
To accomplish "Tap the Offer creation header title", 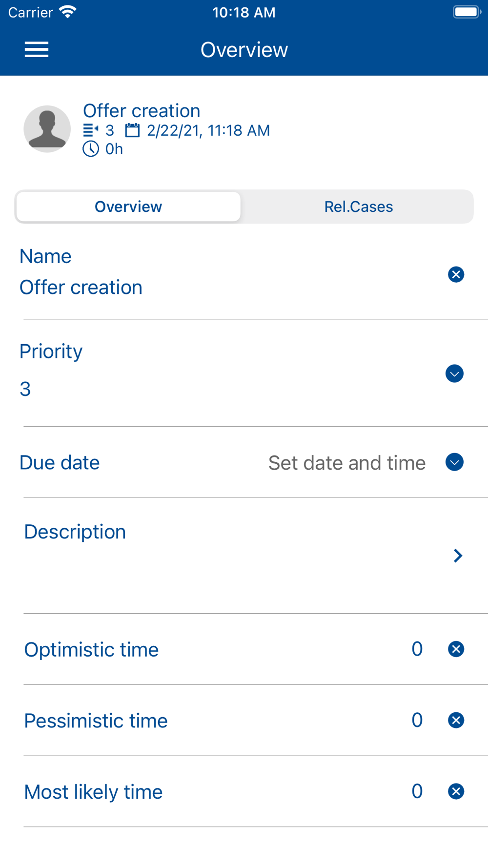I will pos(142,111).
